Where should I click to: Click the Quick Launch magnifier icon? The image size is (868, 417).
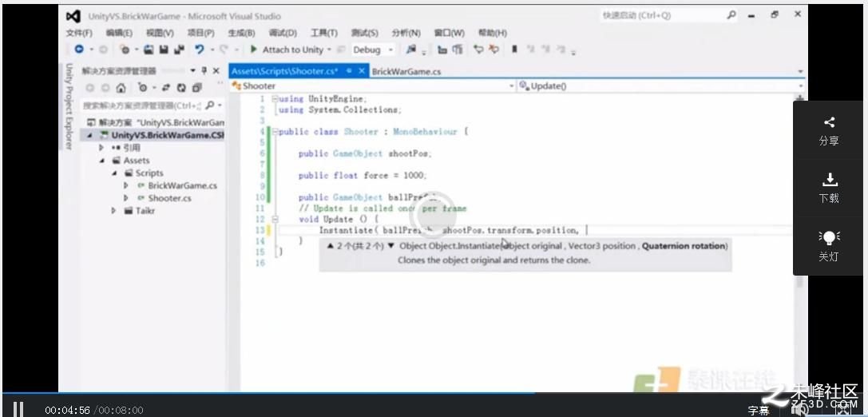731,15
